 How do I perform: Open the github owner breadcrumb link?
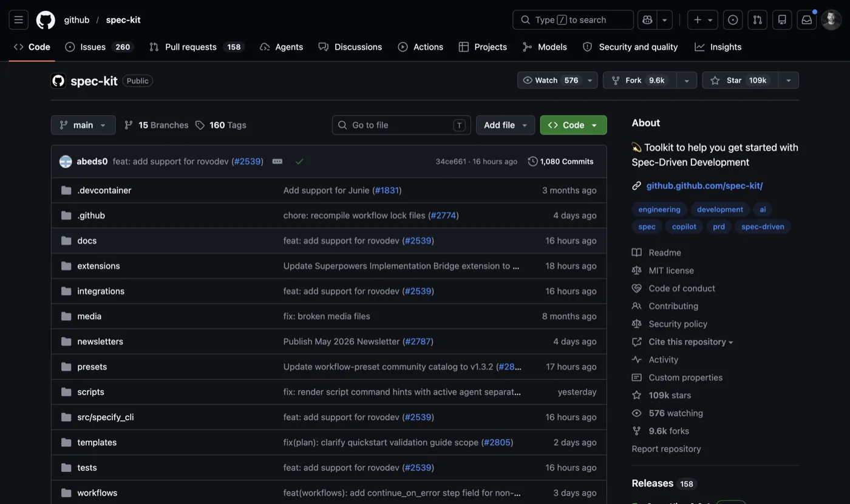[76, 20]
